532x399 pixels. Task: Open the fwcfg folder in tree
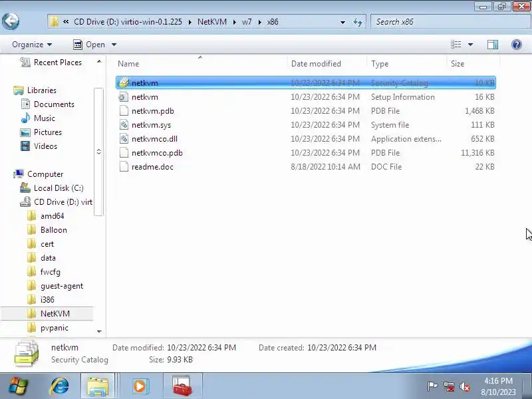click(51, 272)
